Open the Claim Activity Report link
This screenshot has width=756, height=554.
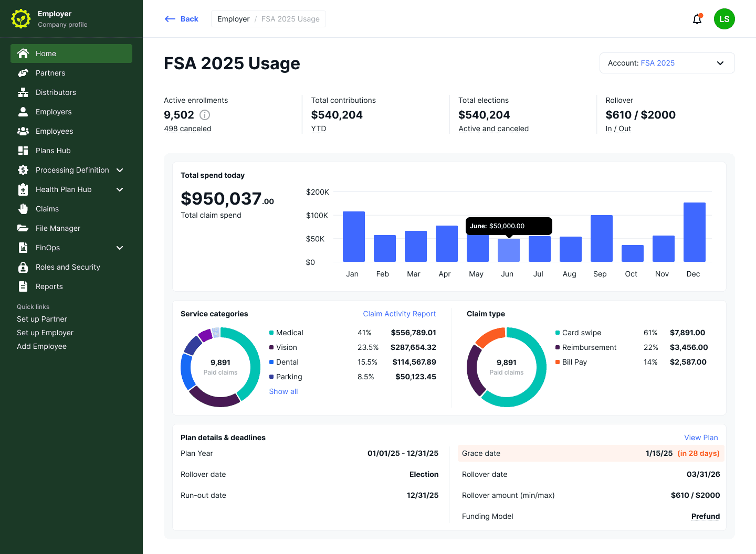click(x=400, y=314)
